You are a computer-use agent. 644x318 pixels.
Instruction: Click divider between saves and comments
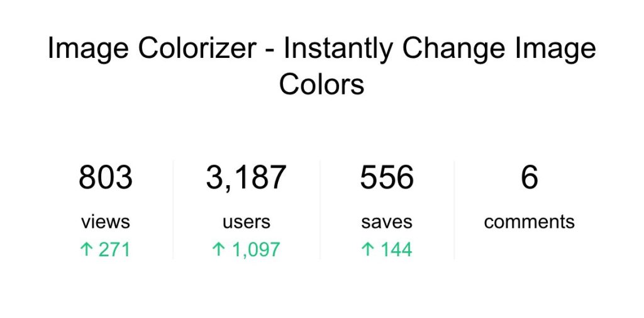454,209
